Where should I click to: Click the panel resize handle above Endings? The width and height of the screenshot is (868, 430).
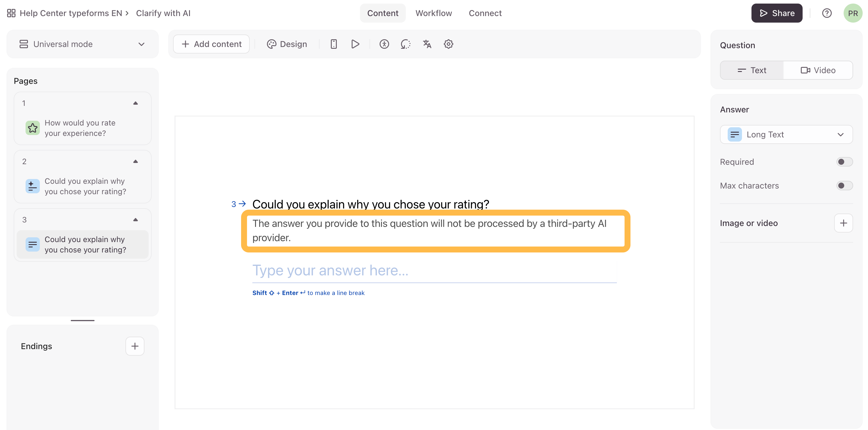[x=83, y=321]
